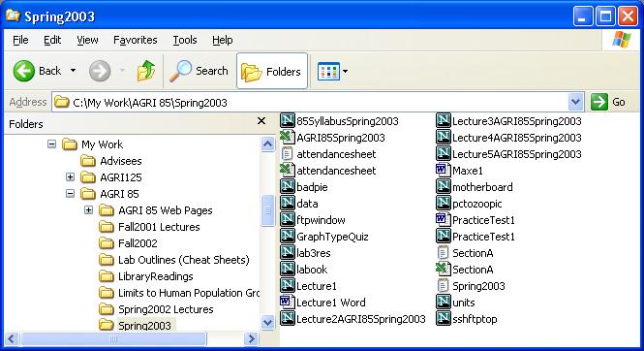Select the PracticeTest1 Word document icon

pyautogui.click(x=444, y=219)
